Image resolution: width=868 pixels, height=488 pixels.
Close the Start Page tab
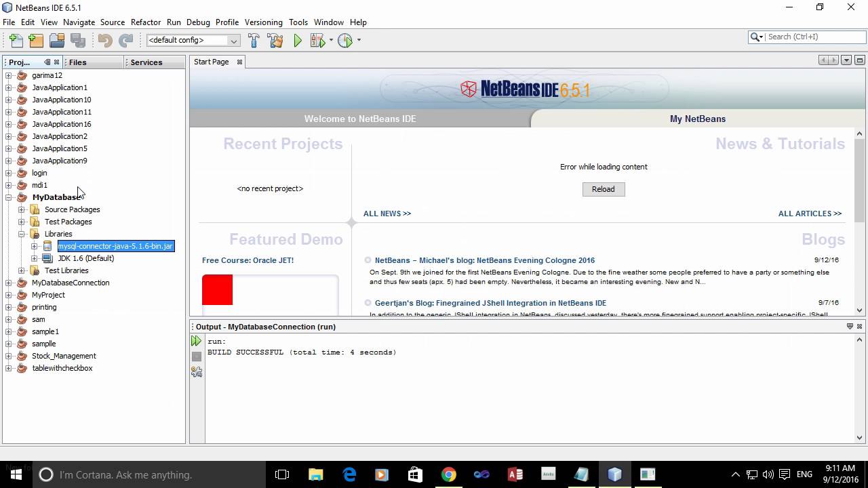[239, 62]
